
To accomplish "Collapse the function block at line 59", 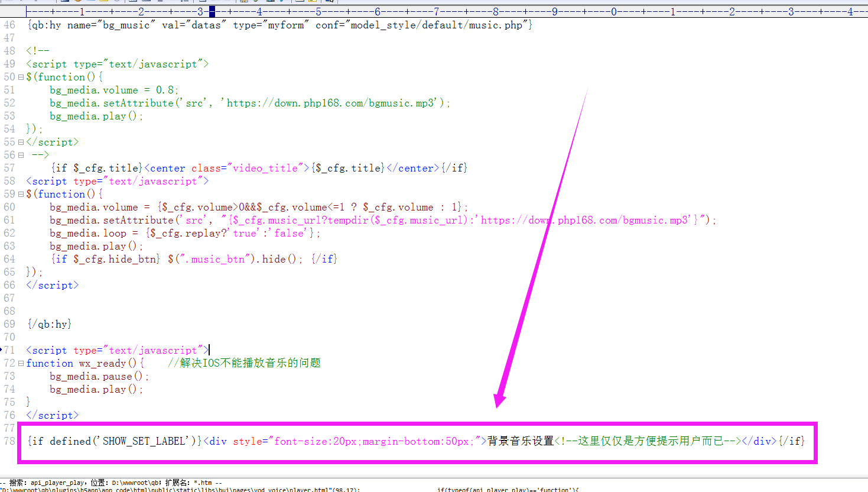I will pos(21,194).
